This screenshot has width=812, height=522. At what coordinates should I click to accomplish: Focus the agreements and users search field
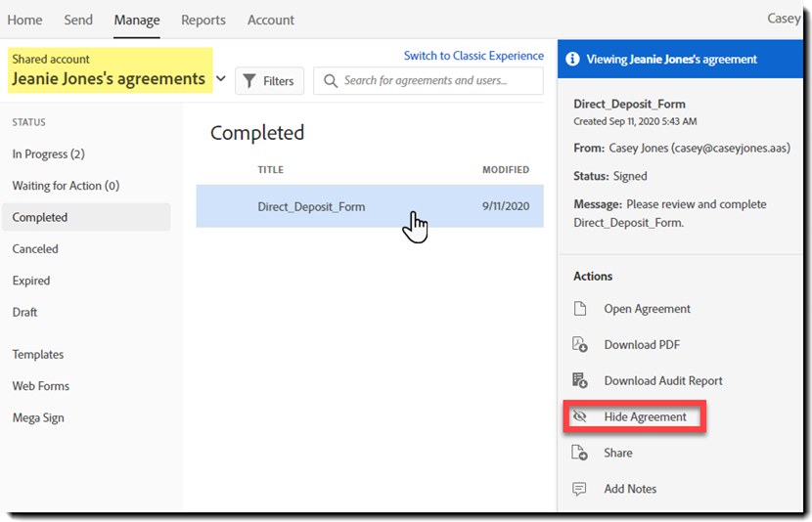(x=440, y=81)
